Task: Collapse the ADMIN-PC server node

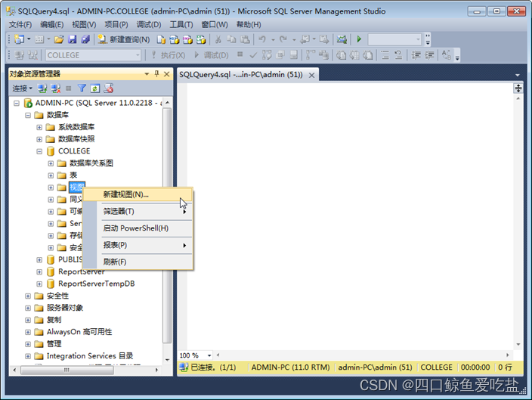Action: (17, 104)
